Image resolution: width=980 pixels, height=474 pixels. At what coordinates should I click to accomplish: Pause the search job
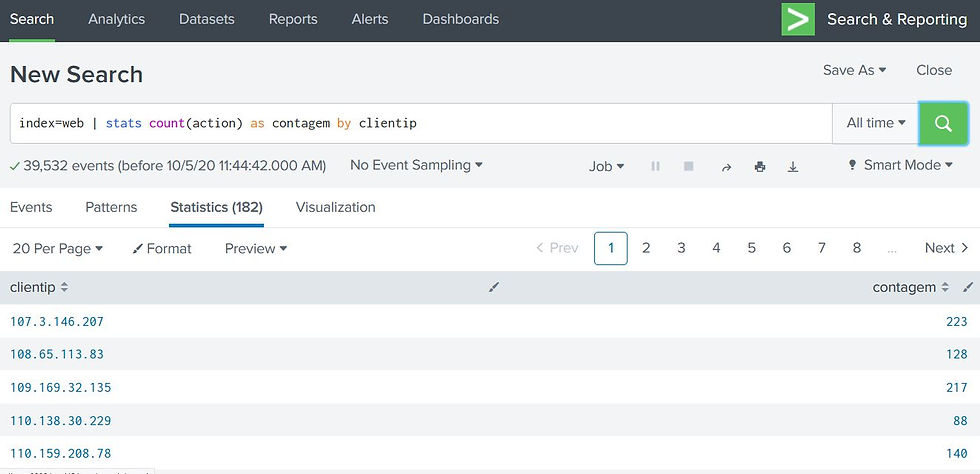(655, 166)
